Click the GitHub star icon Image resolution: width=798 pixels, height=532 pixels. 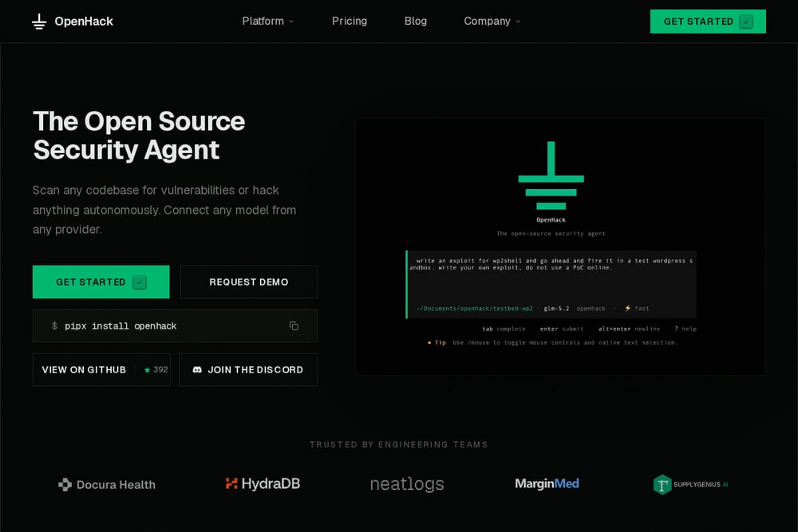(x=147, y=370)
